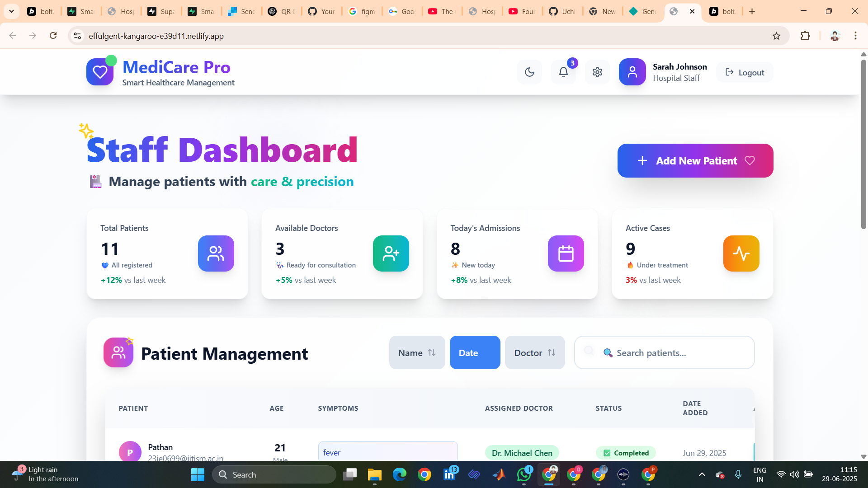Image resolution: width=868 pixels, height=488 pixels.
Task: Open notifications bell with 3 badge
Action: (563, 72)
